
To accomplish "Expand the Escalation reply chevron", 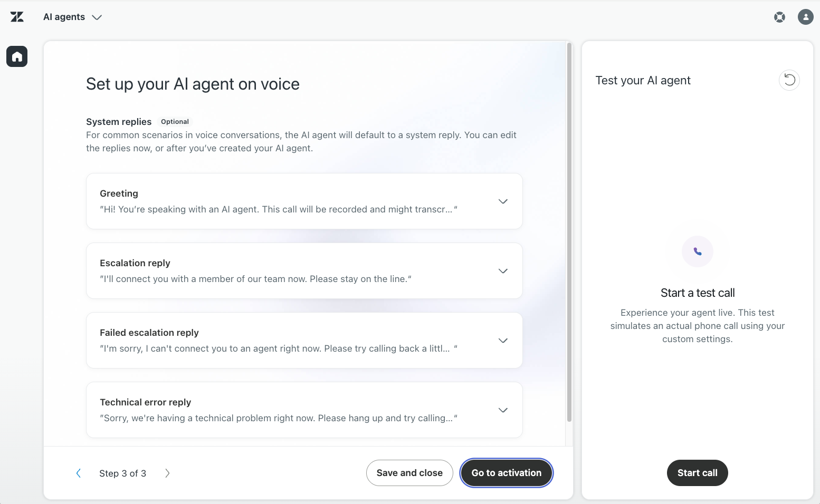I will click(x=503, y=271).
